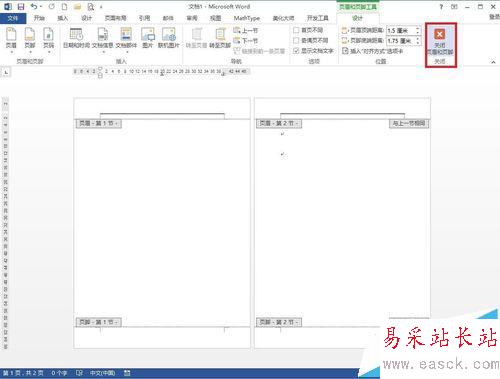Open the MathType tab

click(x=247, y=18)
